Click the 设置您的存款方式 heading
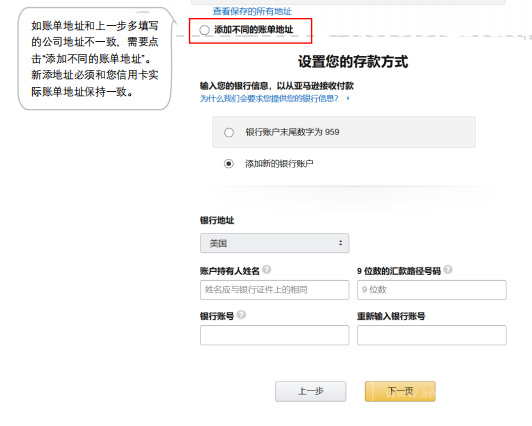The image size is (532, 426). (353, 62)
